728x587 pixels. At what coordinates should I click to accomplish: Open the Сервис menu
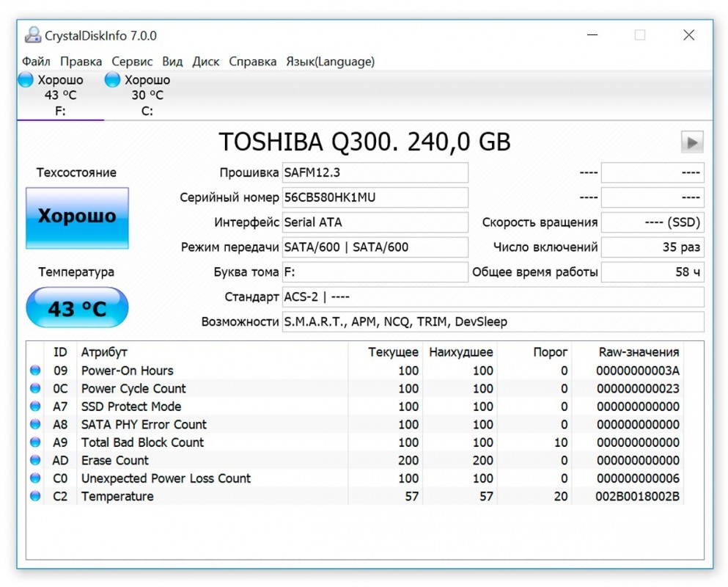pyautogui.click(x=132, y=62)
